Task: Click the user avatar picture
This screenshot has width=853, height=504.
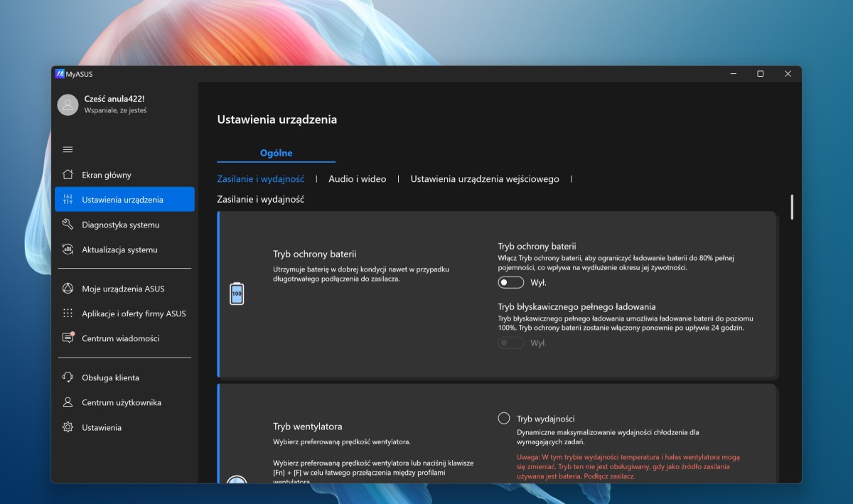Action: point(68,104)
